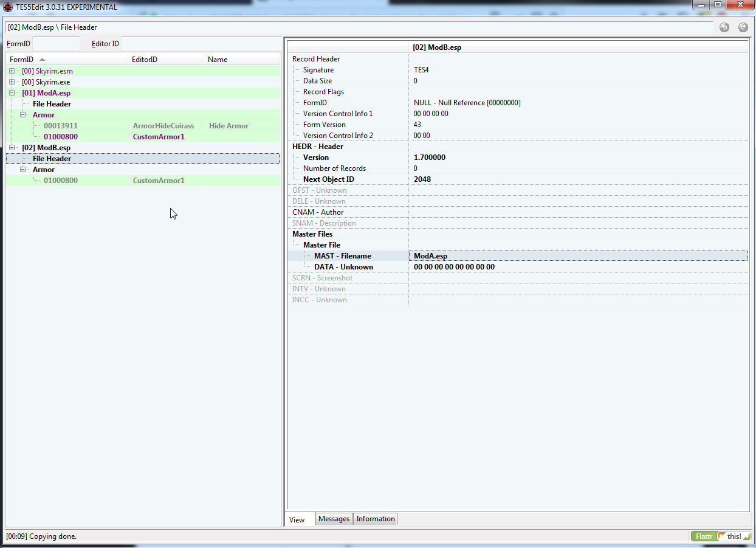Focus the Editor ID search field
756x548 pixels.
pos(201,44)
